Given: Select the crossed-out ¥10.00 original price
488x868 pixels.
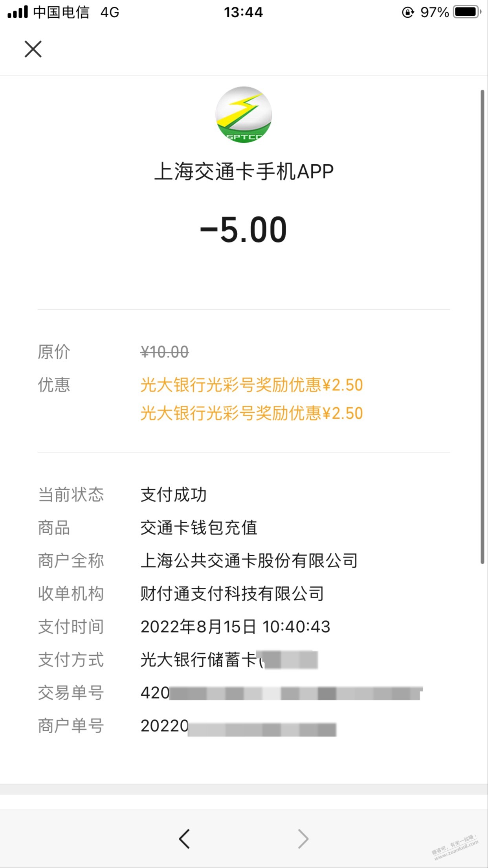Looking at the screenshot, I should click(165, 352).
